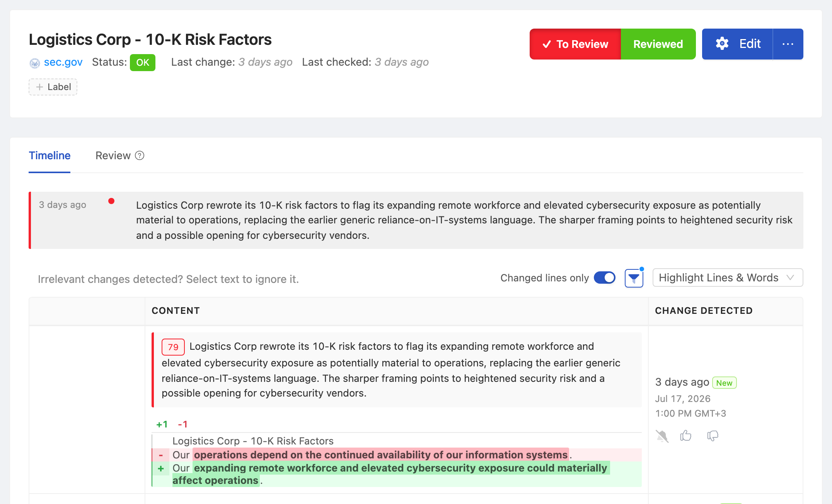The height and width of the screenshot is (504, 832).
Task: Add a Label
Action: [x=53, y=87]
